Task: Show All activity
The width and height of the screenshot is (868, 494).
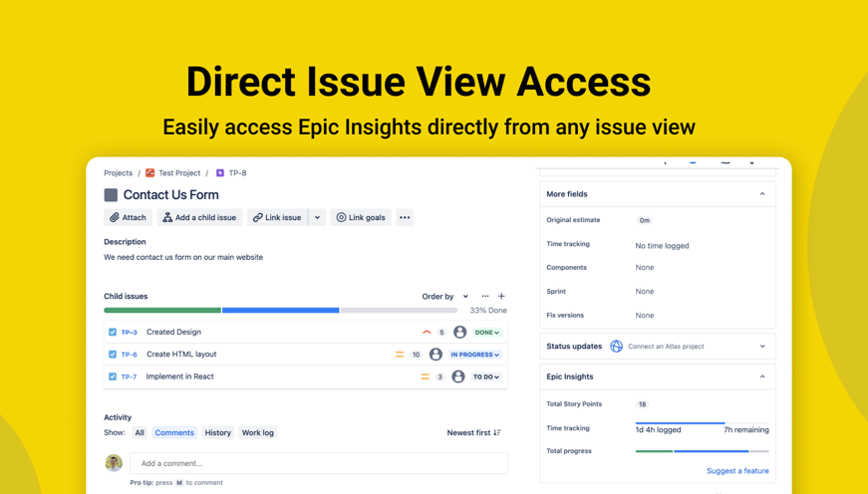Action: (140, 432)
